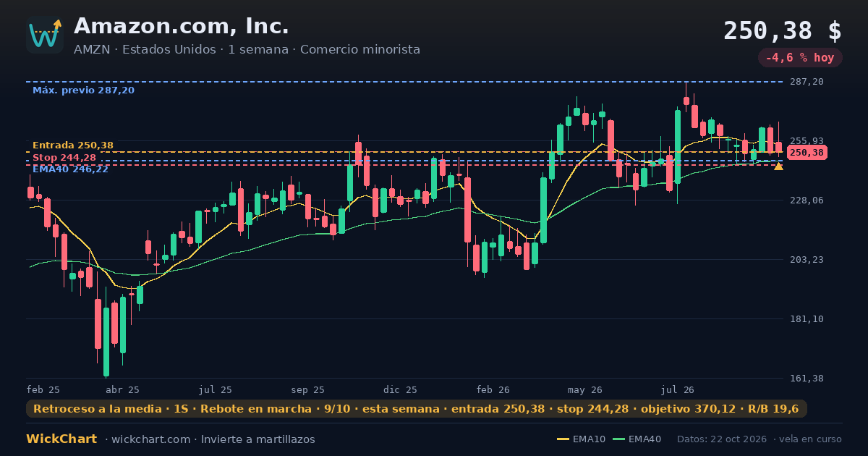
Task: Click the AMZN ticker subtitle line
Action: (247, 50)
